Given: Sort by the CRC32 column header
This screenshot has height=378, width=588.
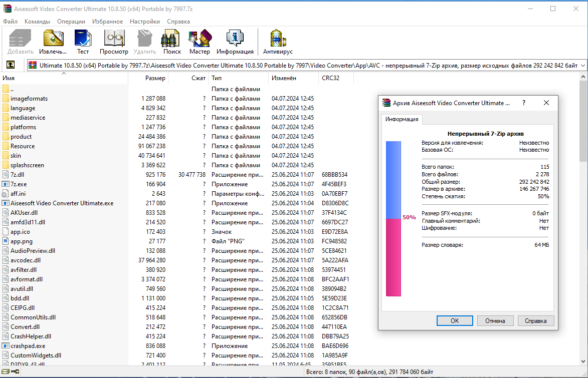Looking at the screenshot, I should 336,78.
